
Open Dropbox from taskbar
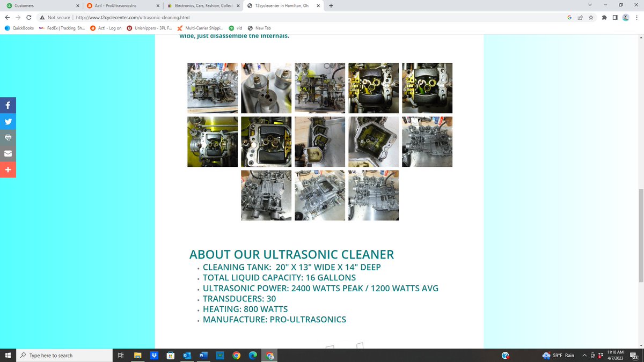click(154, 355)
